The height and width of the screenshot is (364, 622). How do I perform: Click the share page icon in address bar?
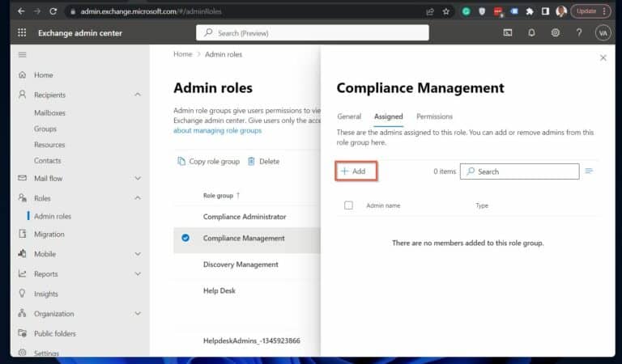click(430, 11)
